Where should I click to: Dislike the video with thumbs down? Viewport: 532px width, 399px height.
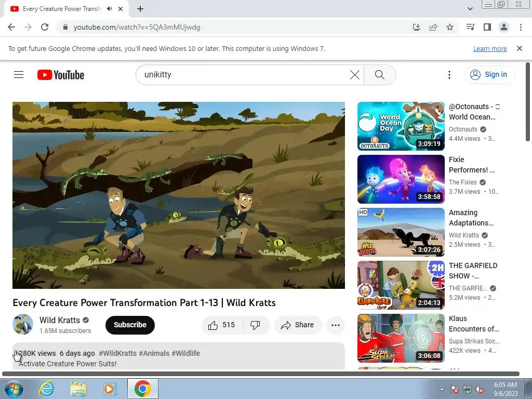(255, 325)
